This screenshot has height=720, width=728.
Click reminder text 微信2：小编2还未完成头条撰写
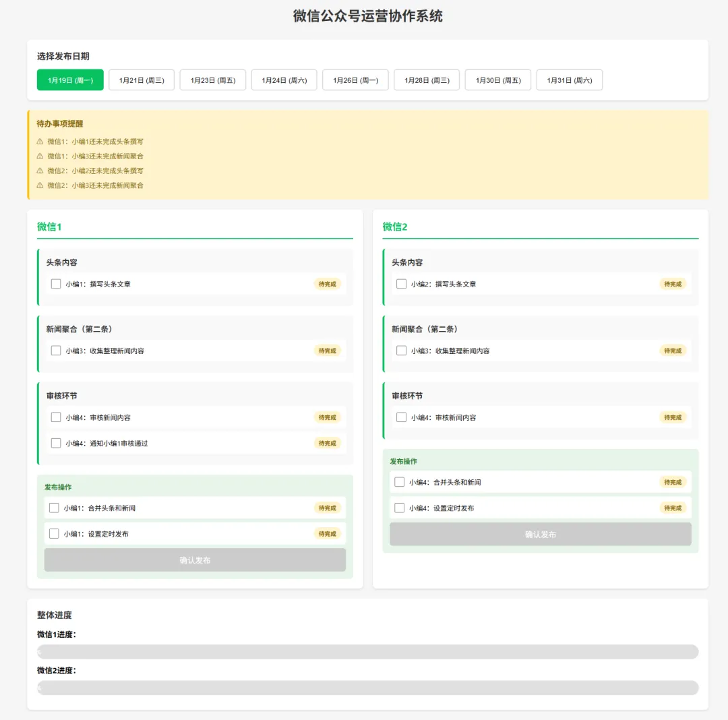click(95, 171)
